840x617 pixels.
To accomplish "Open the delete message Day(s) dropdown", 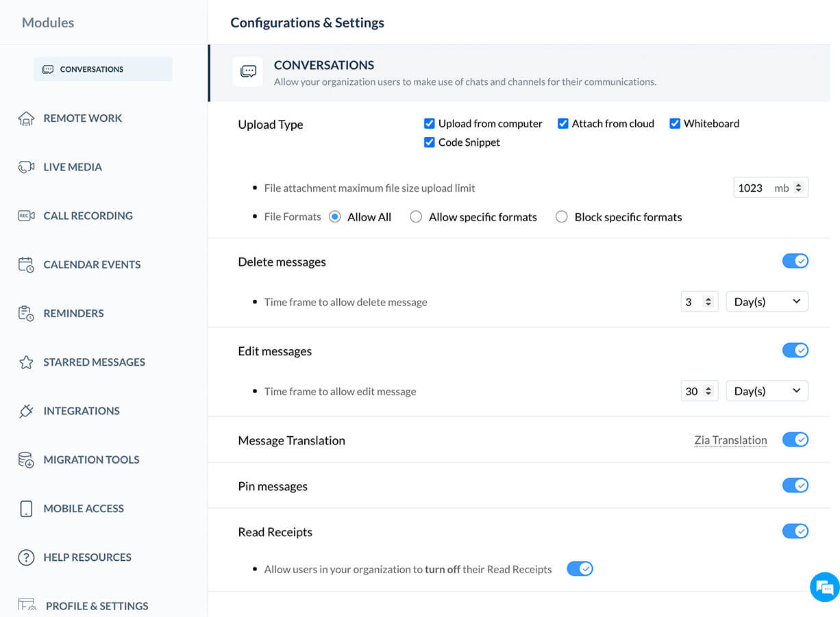I will (x=767, y=302).
